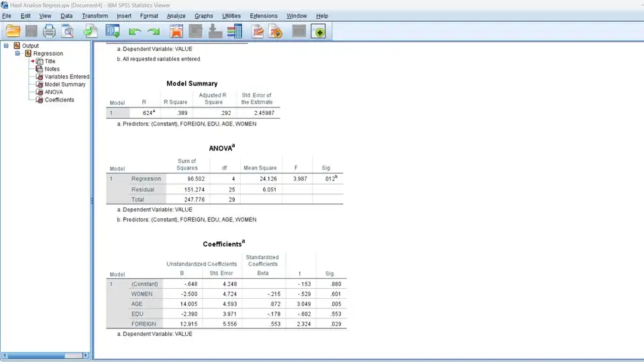The image size is (644, 362).
Task: Open the Insert menu
Action: click(x=124, y=15)
